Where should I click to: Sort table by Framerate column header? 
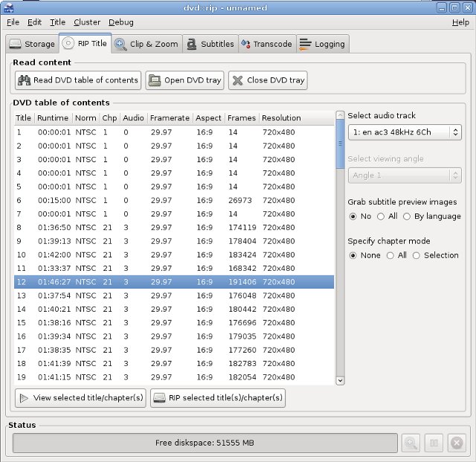(170, 118)
